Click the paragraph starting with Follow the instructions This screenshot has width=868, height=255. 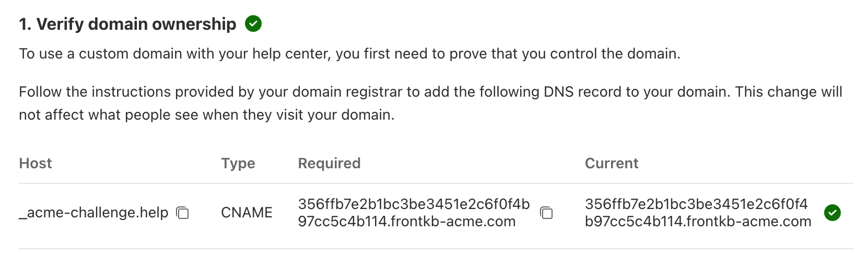(430, 103)
